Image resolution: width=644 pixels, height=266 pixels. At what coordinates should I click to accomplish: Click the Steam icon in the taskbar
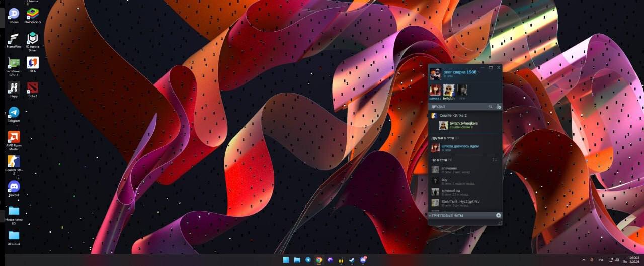(352, 260)
